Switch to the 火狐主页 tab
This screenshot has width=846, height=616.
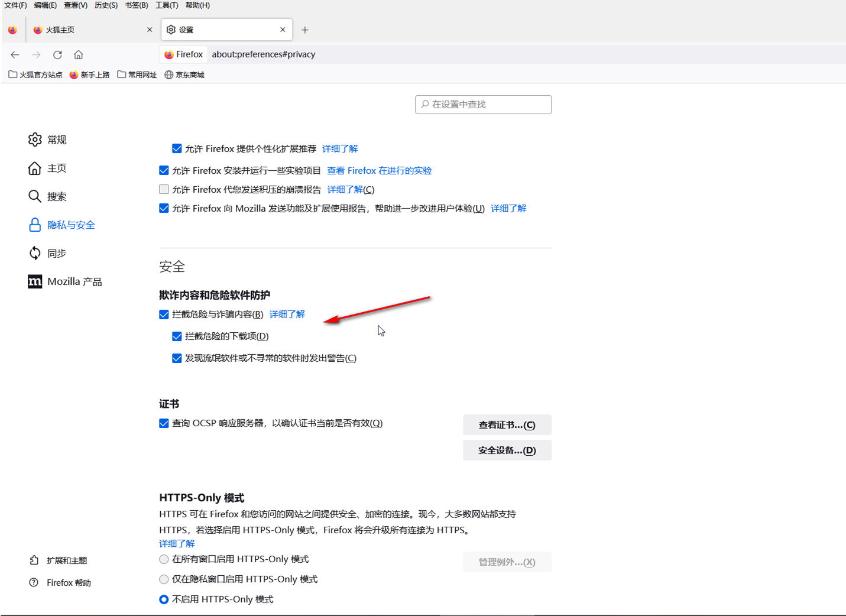coord(92,30)
